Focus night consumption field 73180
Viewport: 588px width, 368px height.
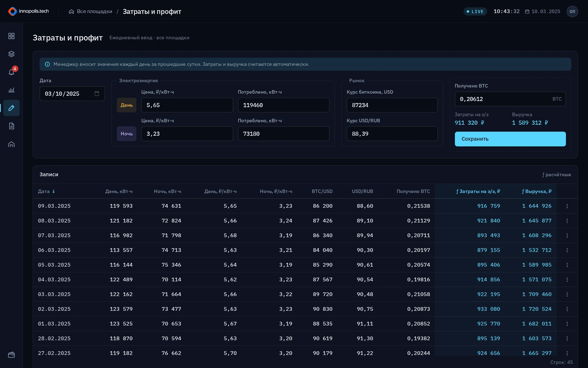[284, 134]
